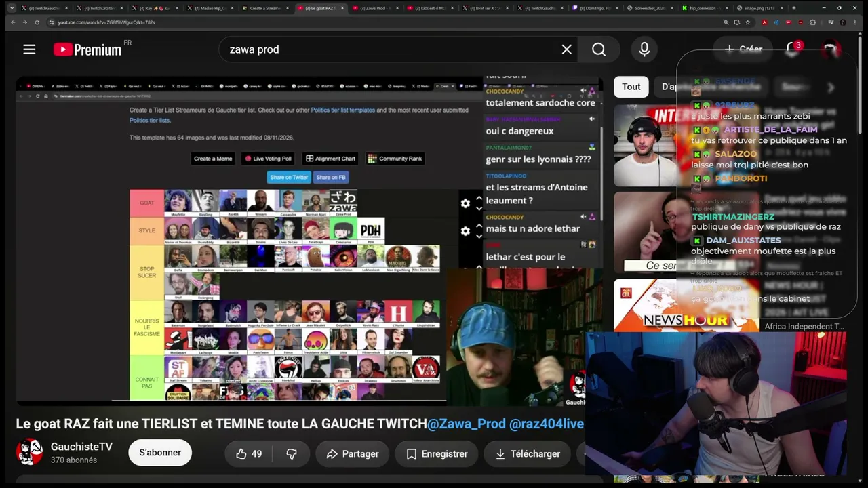Dislike the video with thumbs down
The width and height of the screenshot is (868, 488).
tap(292, 454)
